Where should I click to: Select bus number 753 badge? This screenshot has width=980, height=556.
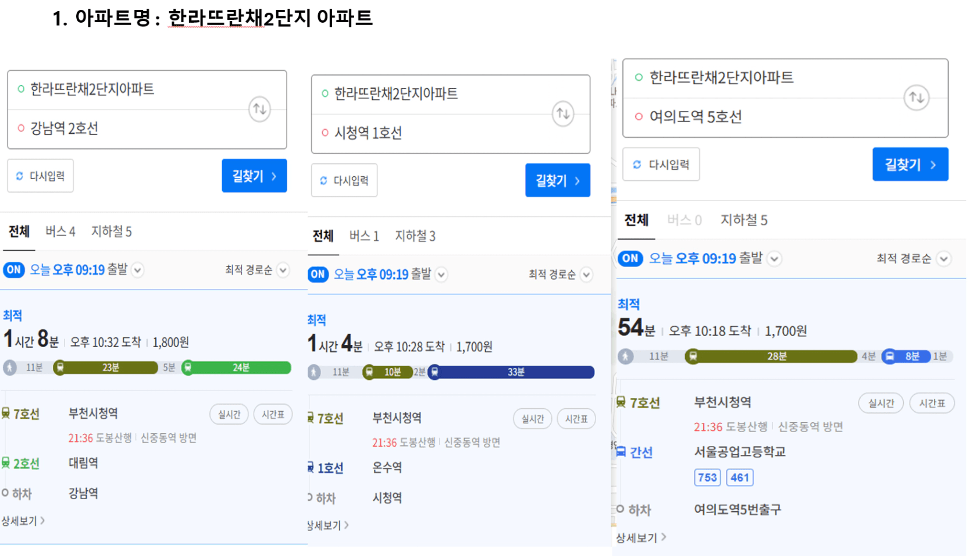(x=707, y=477)
